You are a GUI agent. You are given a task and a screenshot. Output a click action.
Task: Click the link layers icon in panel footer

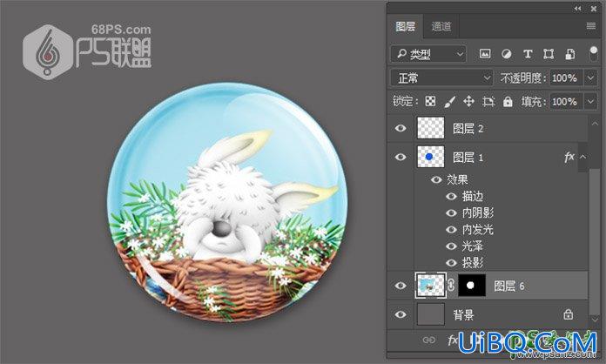429,340
